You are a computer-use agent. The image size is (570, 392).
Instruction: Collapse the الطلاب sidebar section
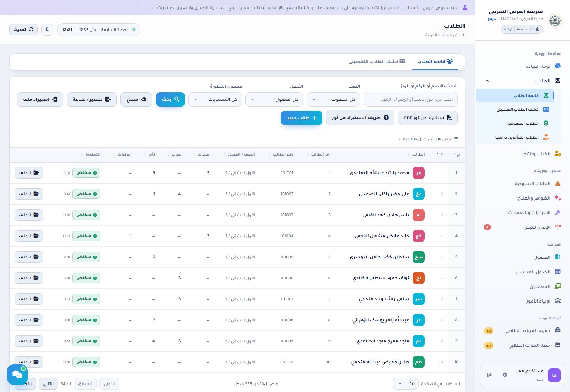[x=487, y=81]
